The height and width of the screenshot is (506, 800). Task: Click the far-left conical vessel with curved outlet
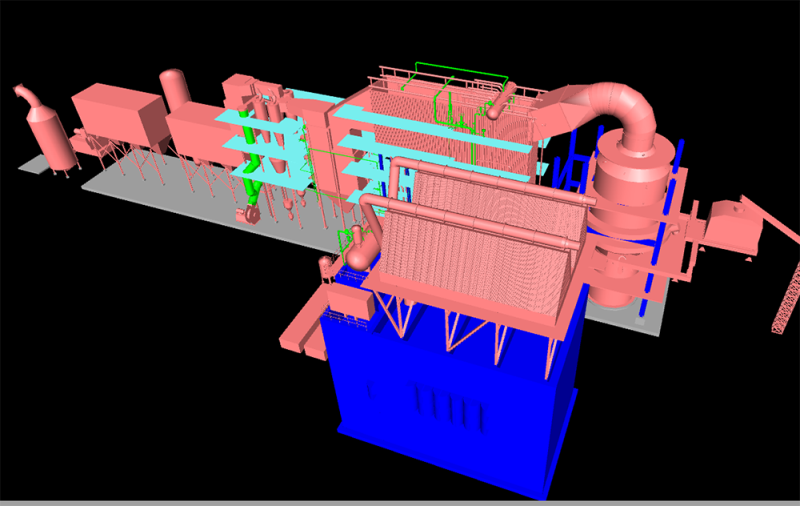pyautogui.click(x=46, y=133)
